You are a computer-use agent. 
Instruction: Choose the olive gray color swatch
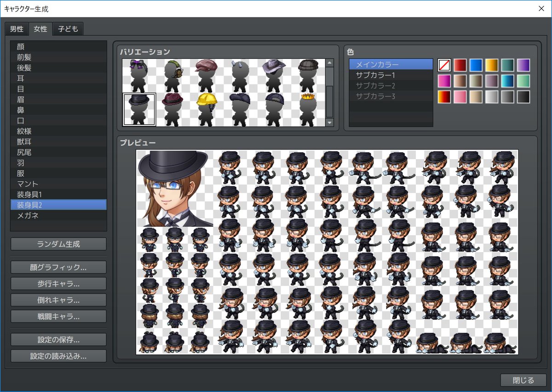click(476, 81)
